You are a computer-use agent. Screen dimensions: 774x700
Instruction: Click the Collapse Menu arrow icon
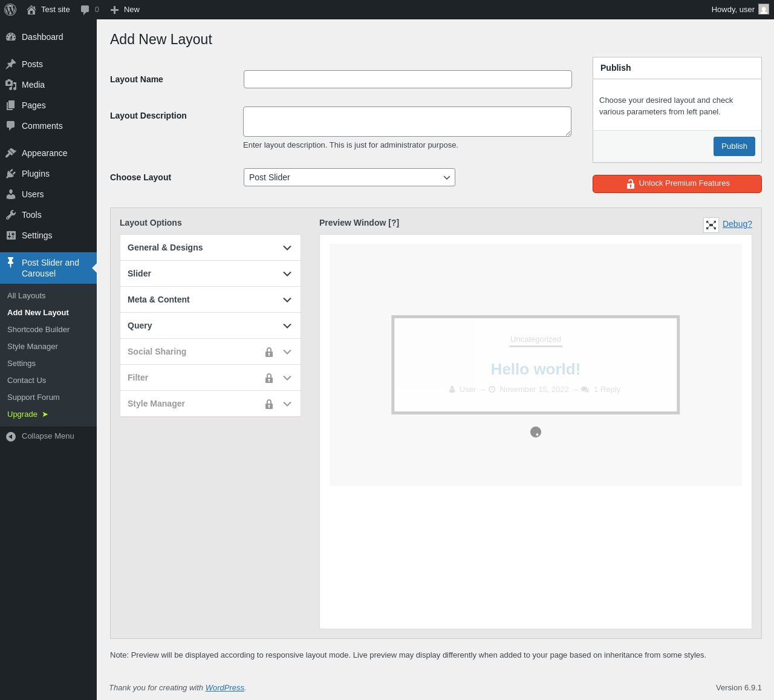(x=11, y=436)
